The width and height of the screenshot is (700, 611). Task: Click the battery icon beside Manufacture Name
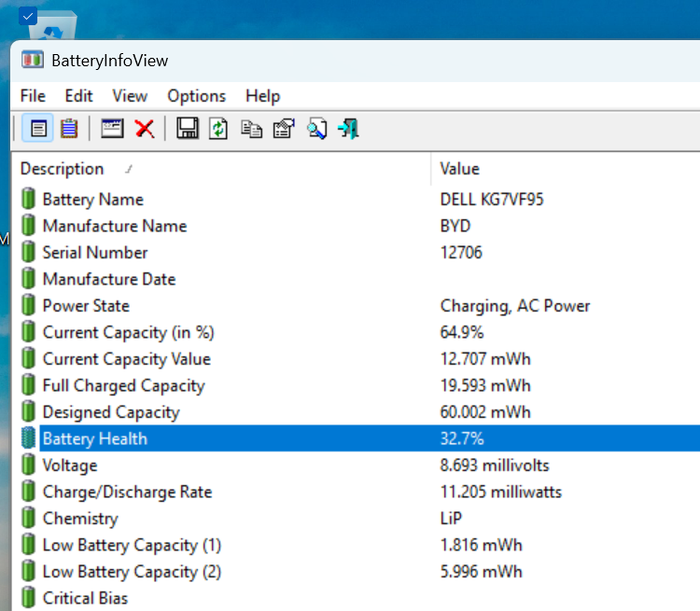click(x=28, y=225)
